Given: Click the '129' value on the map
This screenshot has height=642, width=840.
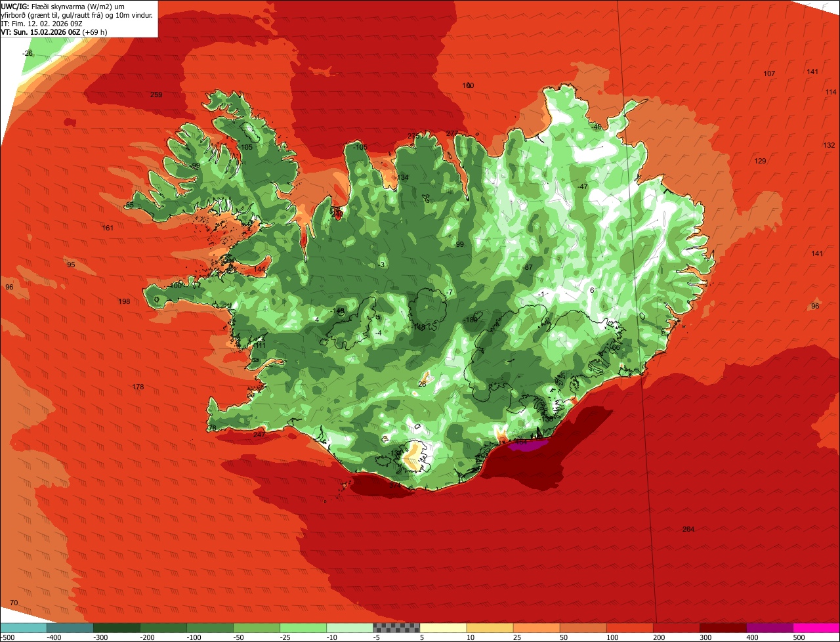Looking at the screenshot, I should 760,161.
